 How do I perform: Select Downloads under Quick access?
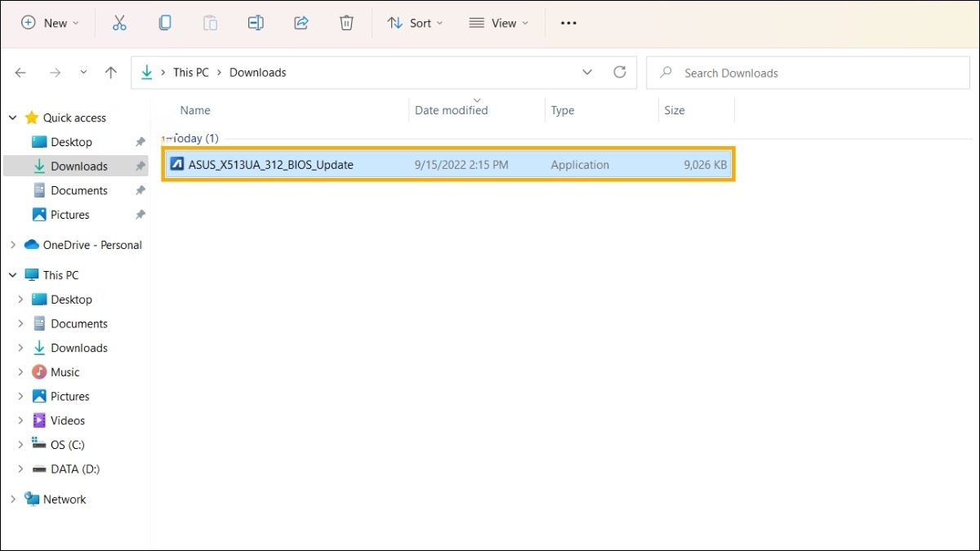(79, 166)
